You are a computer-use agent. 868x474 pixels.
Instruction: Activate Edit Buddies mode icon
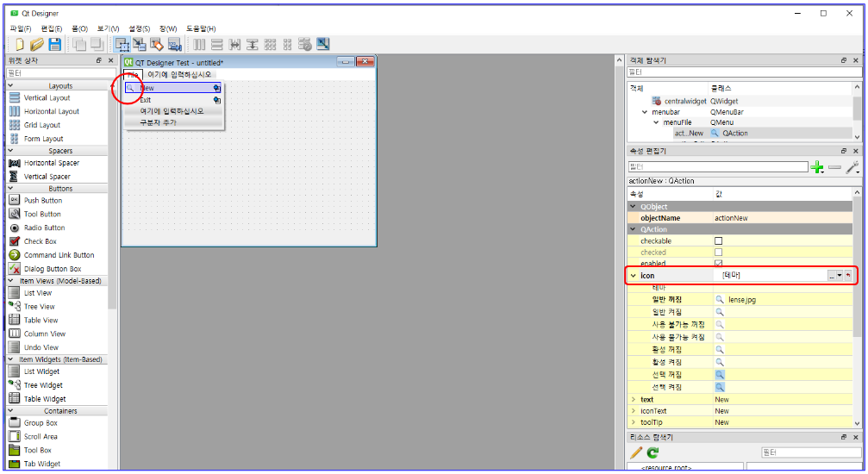(x=157, y=44)
